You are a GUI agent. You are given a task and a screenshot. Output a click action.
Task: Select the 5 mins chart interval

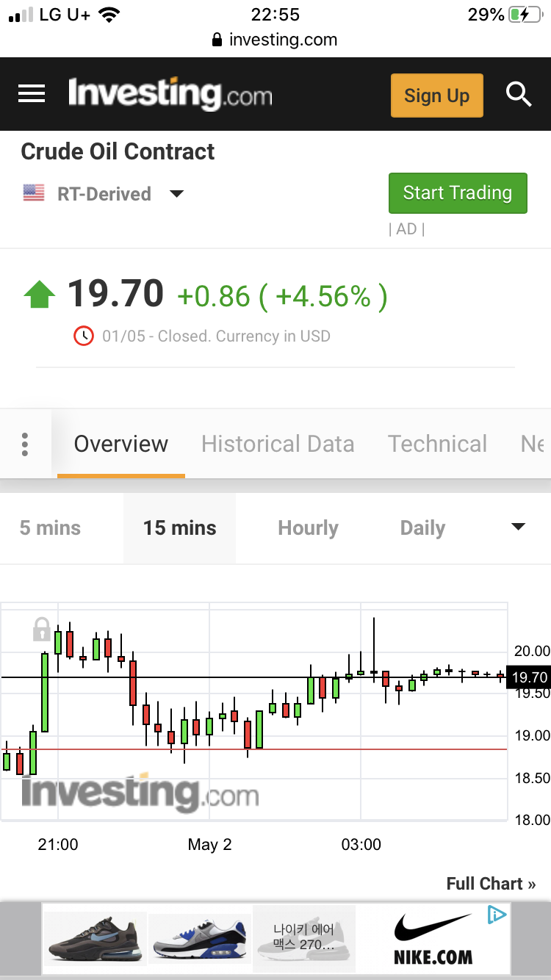50,528
